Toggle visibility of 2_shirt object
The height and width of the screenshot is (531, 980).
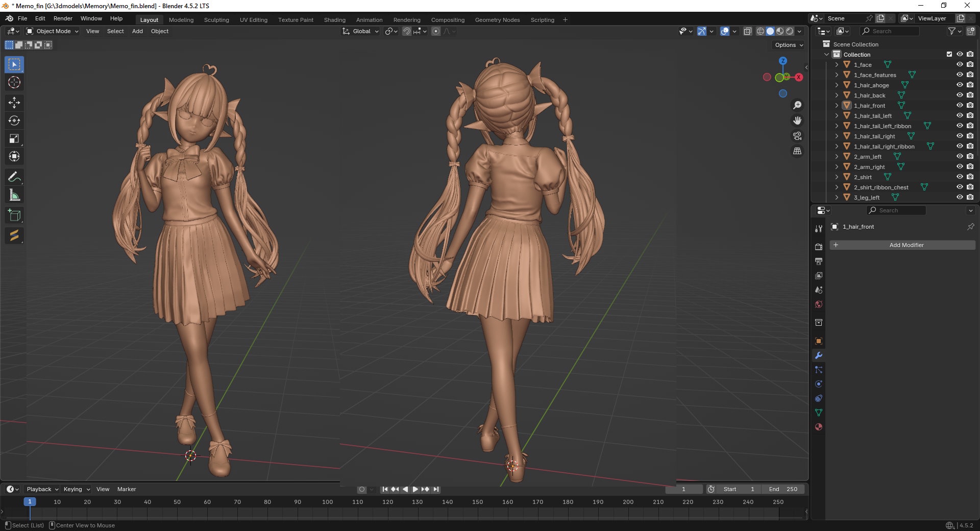coord(959,177)
